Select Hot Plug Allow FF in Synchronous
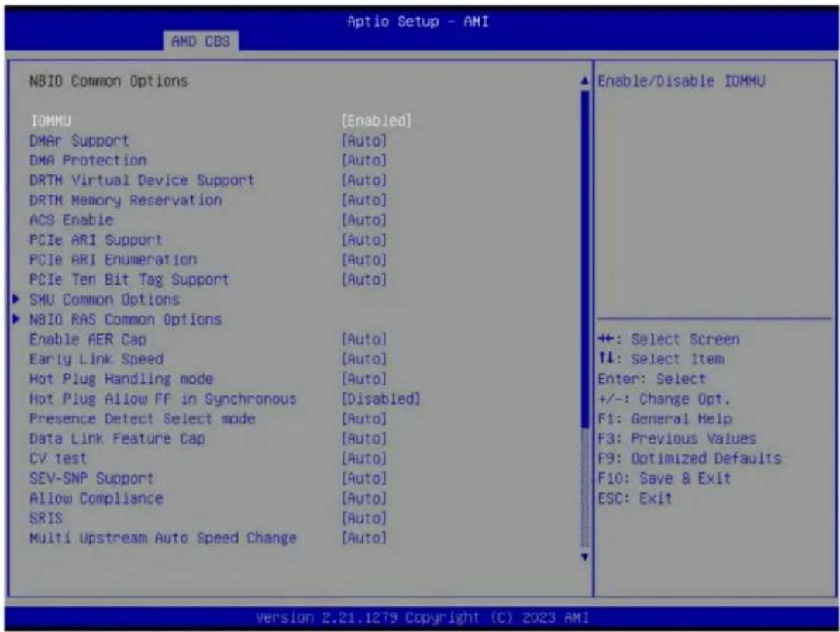Screen dimensions: 840x632 click(x=163, y=399)
